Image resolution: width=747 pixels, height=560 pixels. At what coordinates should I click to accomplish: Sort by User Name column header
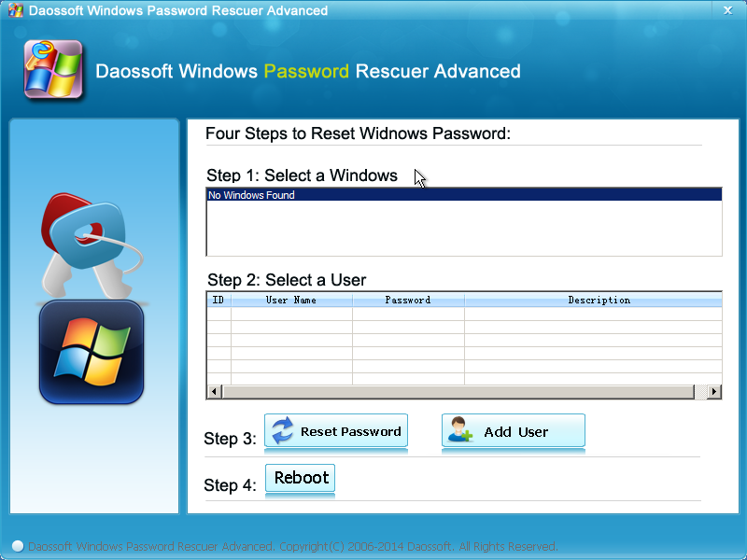(291, 300)
